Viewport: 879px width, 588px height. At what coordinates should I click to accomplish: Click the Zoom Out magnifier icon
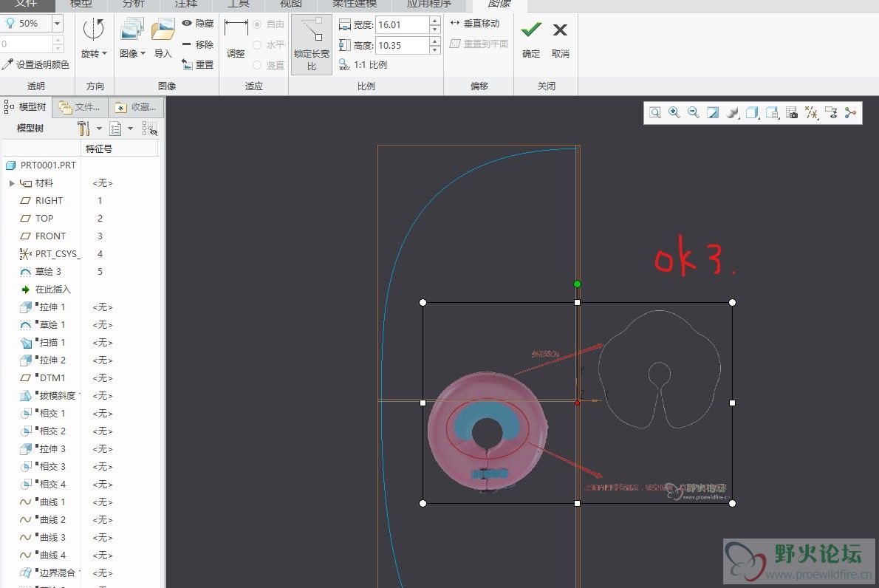[694, 113]
